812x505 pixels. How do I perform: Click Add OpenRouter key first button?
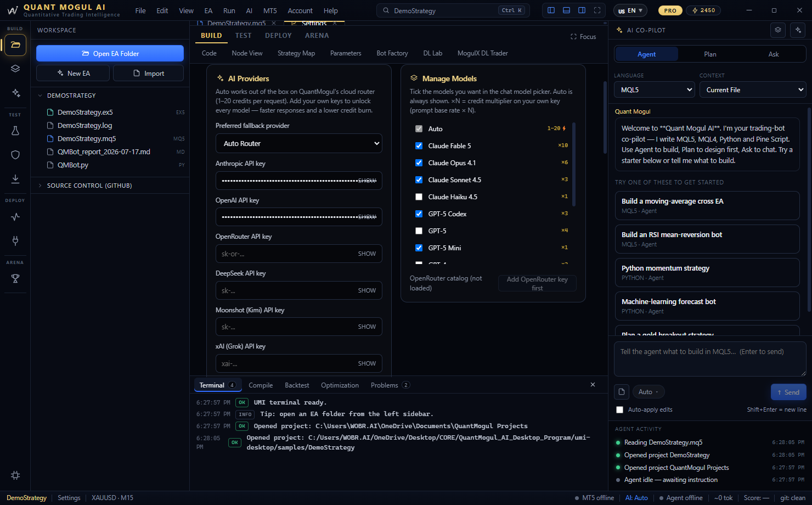point(537,283)
